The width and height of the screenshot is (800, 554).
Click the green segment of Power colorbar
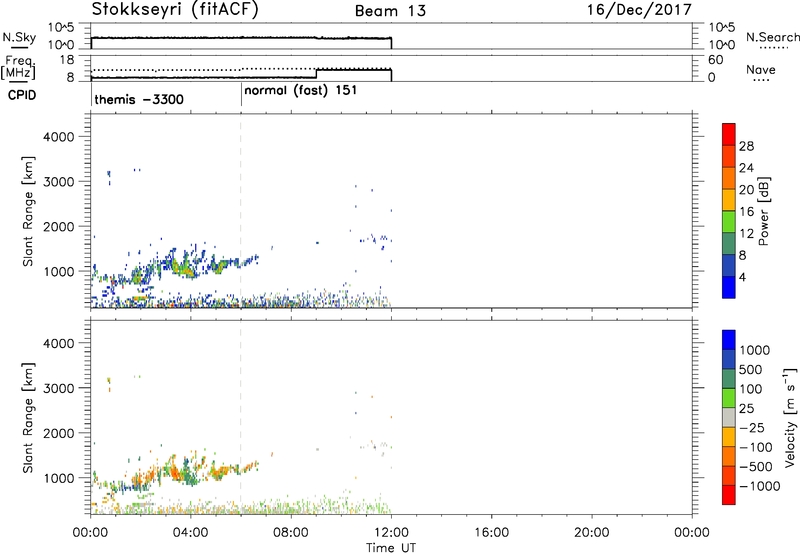click(729, 221)
